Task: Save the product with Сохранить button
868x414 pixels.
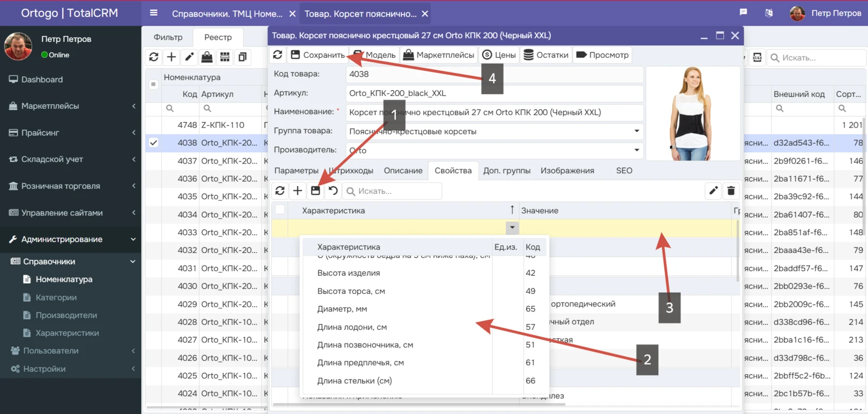Action: click(318, 55)
